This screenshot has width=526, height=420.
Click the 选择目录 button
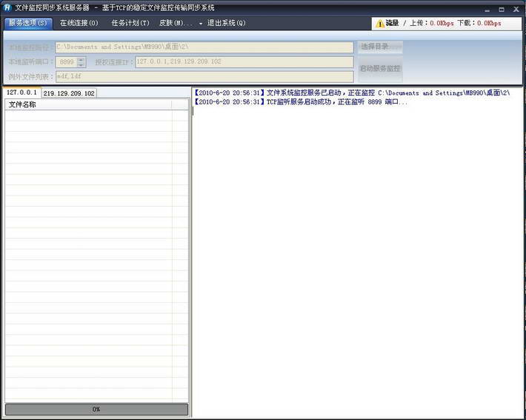(x=380, y=47)
